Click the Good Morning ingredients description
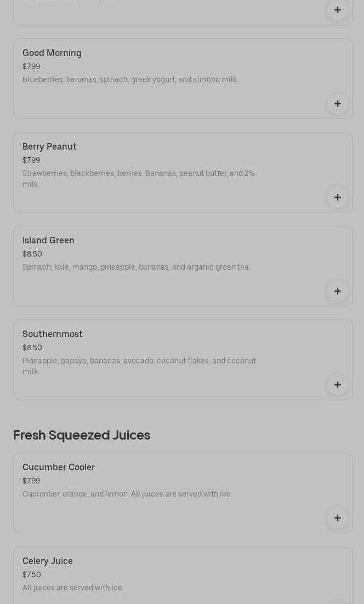This screenshot has height=604, width=364. click(130, 80)
